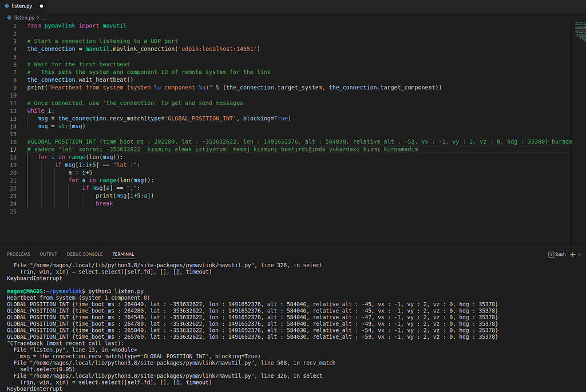Click the unsaved dot on listen.py tab
This screenshot has height=392, width=586.
[42, 6]
